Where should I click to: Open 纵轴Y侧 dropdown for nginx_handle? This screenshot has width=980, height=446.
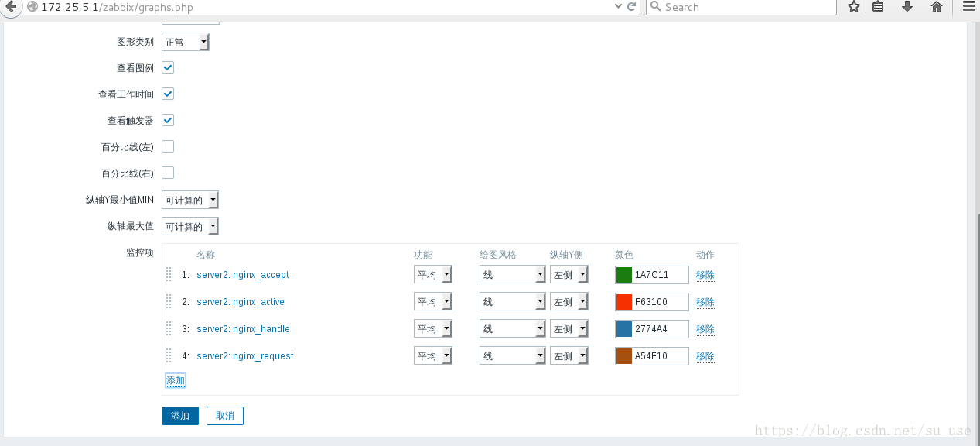tap(569, 329)
